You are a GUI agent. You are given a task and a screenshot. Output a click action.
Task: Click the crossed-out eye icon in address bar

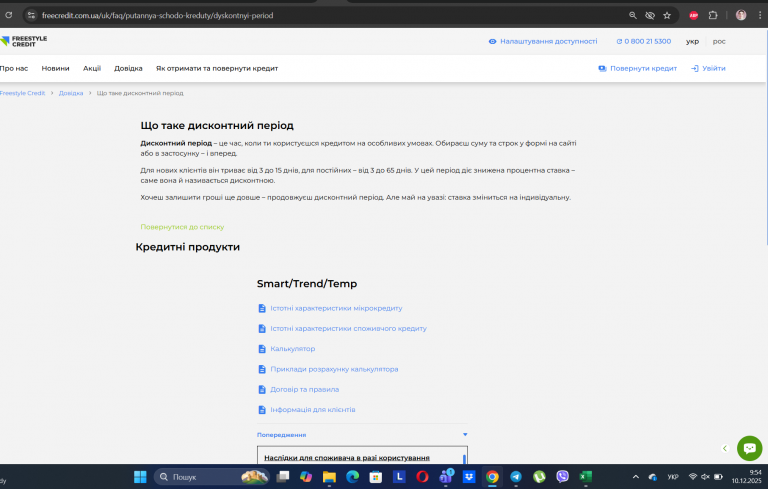(x=650, y=15)
